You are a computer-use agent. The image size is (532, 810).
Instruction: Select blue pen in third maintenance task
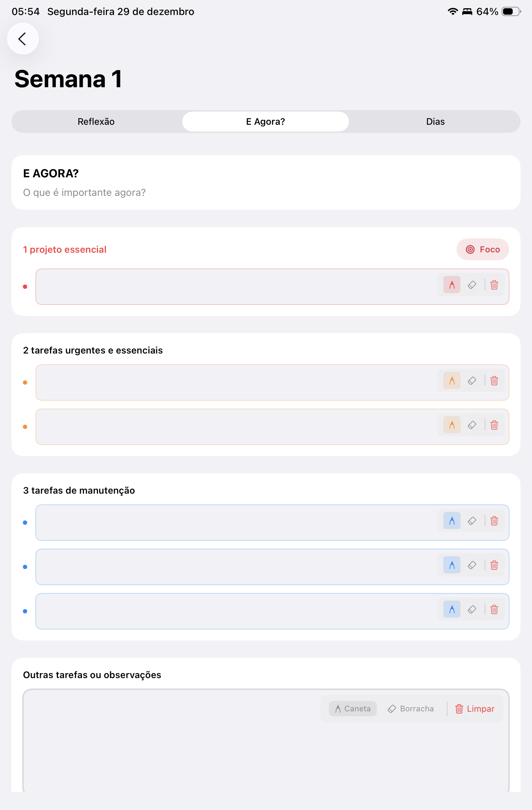click(452, 609)
